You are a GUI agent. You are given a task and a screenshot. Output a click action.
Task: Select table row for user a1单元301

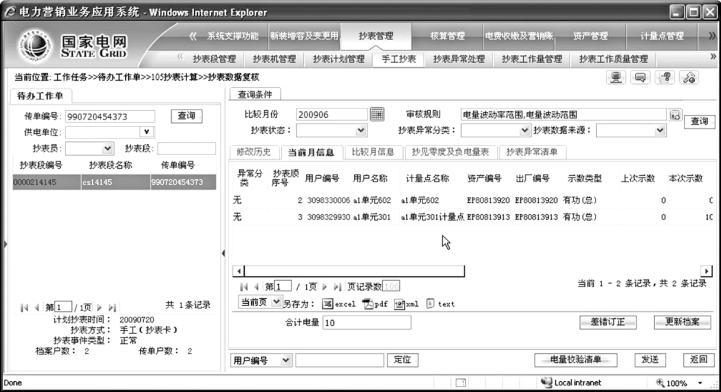click(x=474, y=216)
